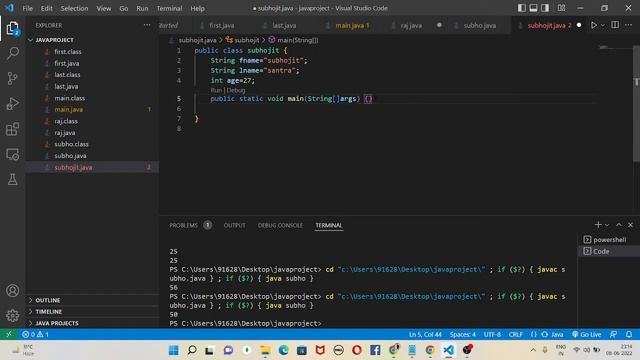Open Customize Layout icon
Screen dimensions: 640x360
[562, 8]
